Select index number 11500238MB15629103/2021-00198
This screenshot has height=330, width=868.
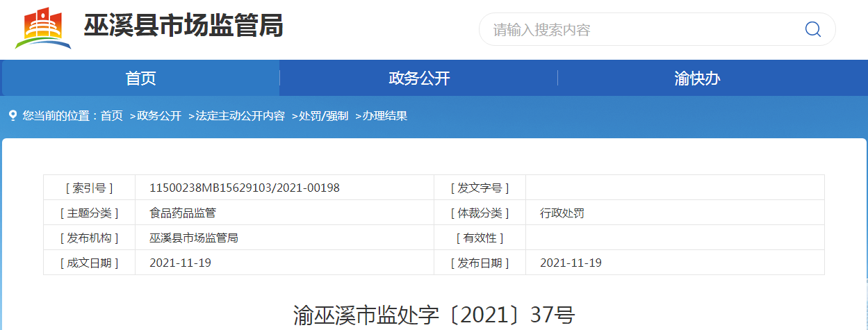245,188
